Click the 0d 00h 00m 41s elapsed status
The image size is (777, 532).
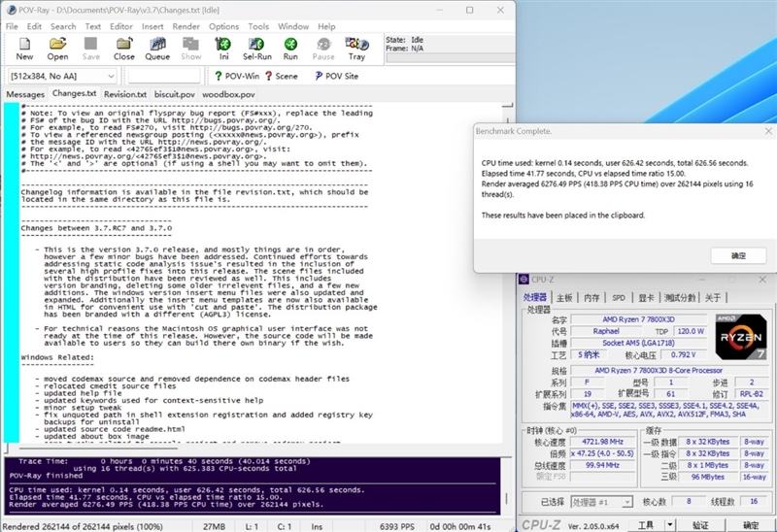tap(459, 526)
